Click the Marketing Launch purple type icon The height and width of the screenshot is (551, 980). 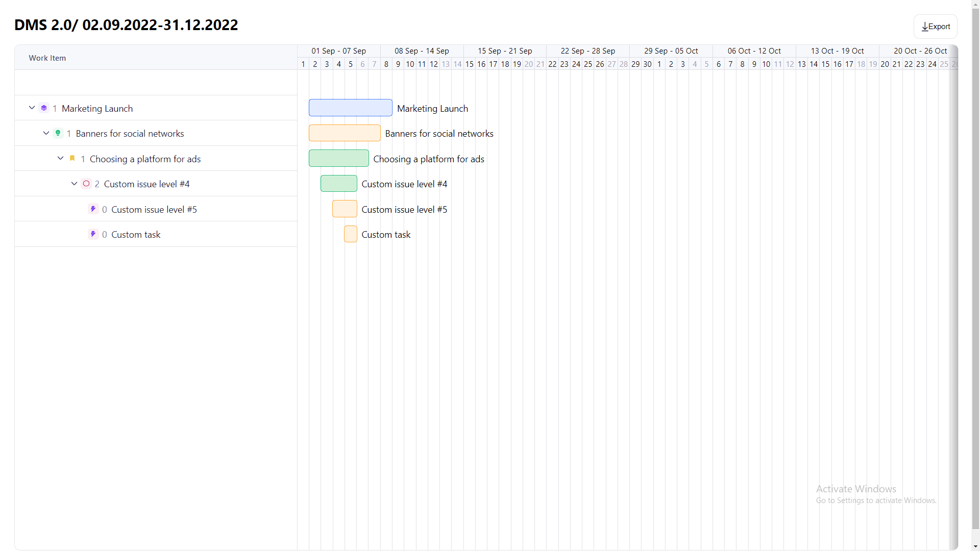[44, 108]
